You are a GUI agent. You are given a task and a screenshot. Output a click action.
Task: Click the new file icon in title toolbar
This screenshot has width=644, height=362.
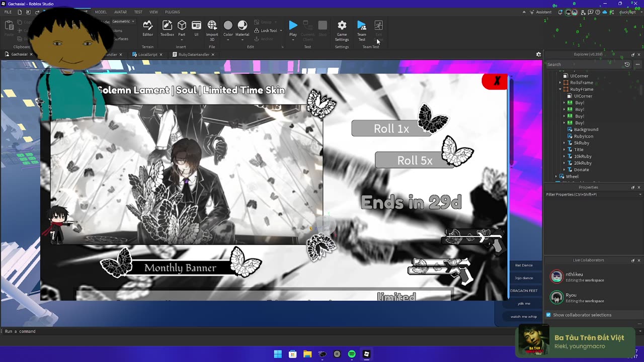[x=20, y=12]
